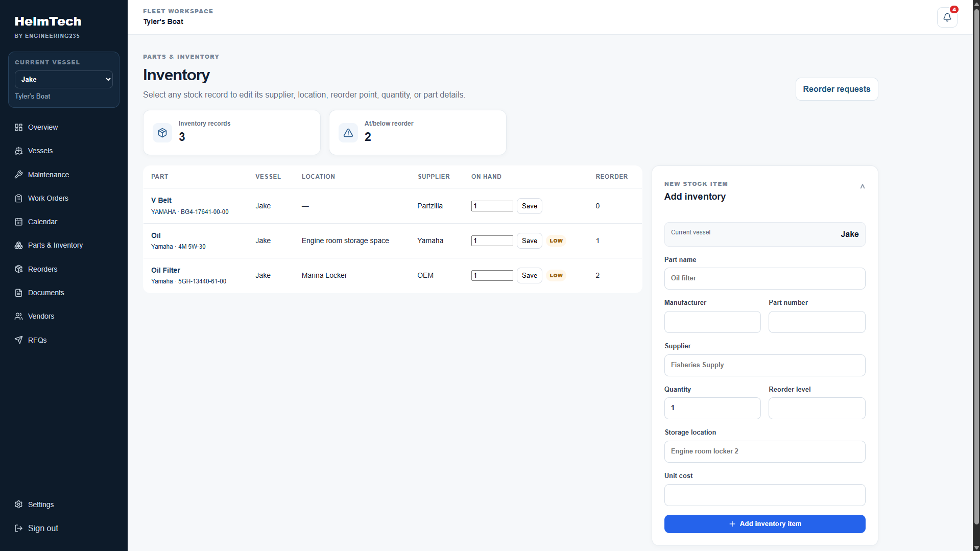Image resolution: width=980 pixels, height=551 pixels.
Task: Edit on-hand quantity for V Belt
Action: (492, 206)
